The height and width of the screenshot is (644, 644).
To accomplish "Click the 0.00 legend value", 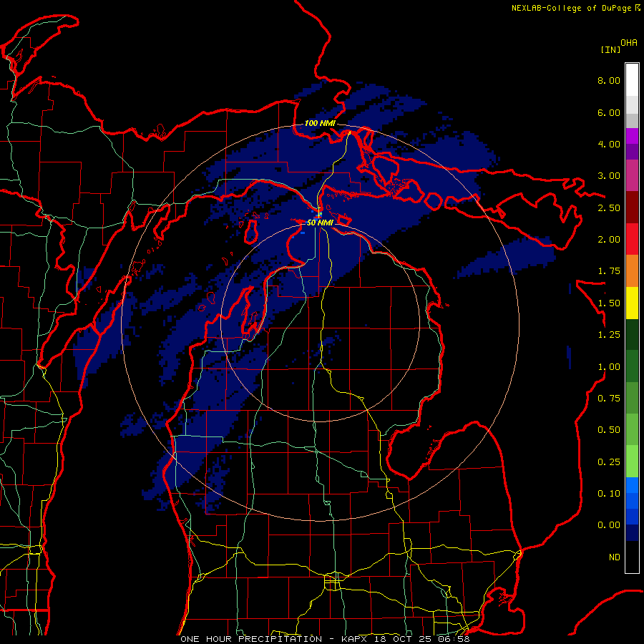I will [x=609, y=525].
